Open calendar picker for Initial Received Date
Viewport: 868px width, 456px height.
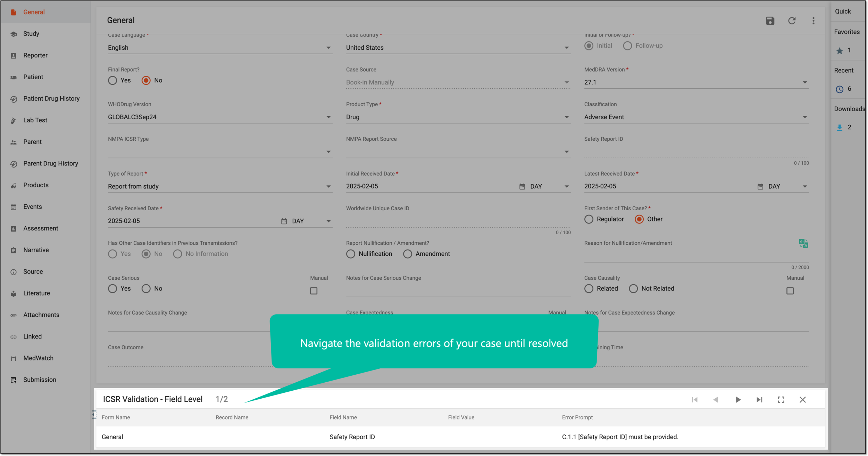click(522, 187)
